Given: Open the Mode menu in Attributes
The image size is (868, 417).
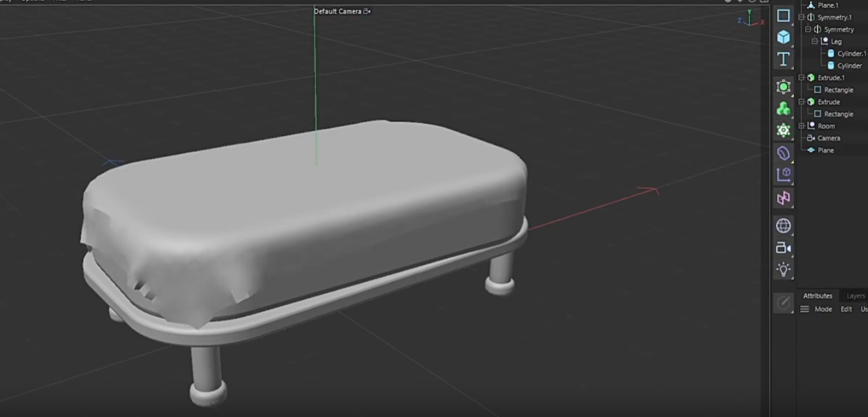Looking at the screenshot, I should pos(823,309).
